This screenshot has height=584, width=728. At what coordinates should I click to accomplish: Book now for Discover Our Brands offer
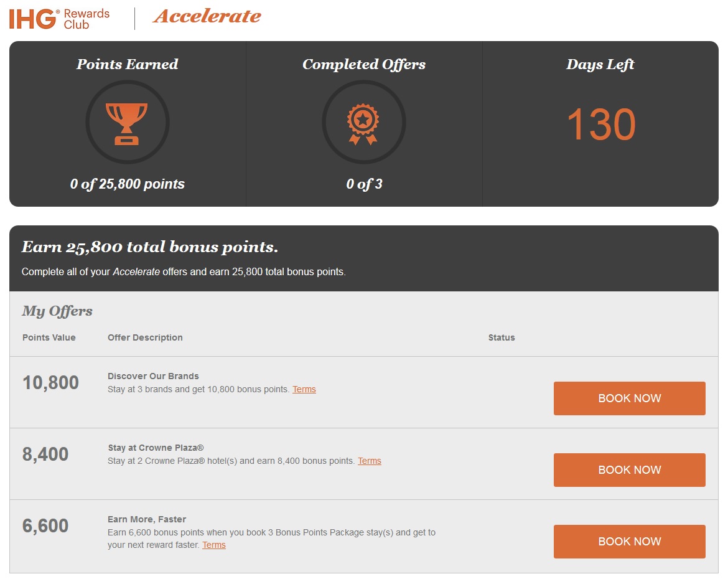coord(629,398)
